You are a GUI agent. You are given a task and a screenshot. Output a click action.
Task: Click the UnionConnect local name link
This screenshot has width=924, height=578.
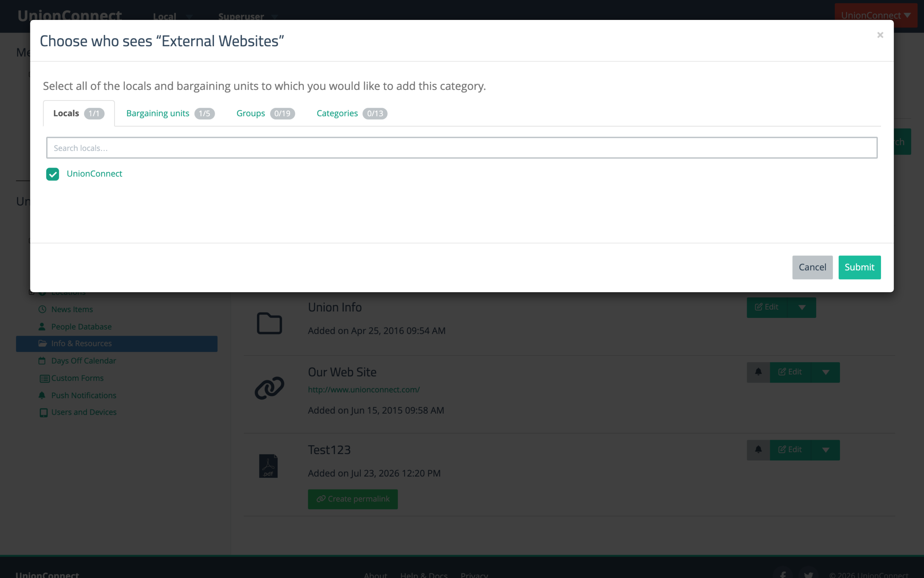click(94, 173)
